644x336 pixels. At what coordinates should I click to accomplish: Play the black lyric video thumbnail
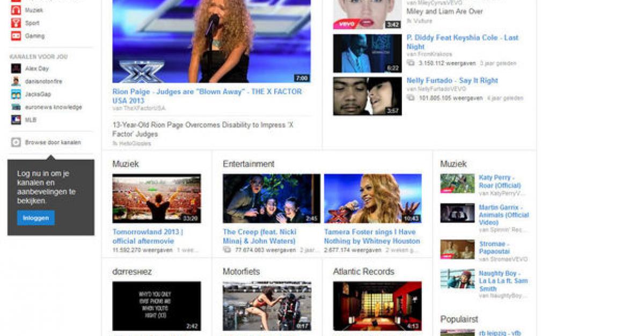click(x=157, y=306)
